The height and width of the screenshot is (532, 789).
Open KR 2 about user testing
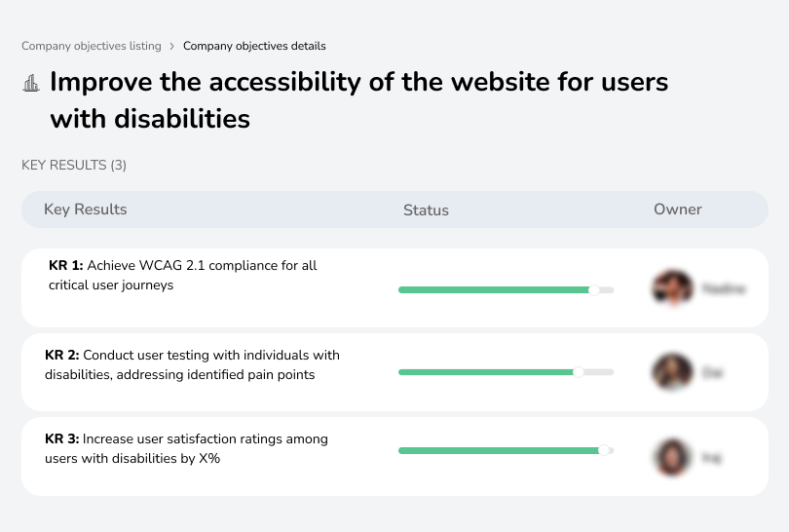pos(192,364)
